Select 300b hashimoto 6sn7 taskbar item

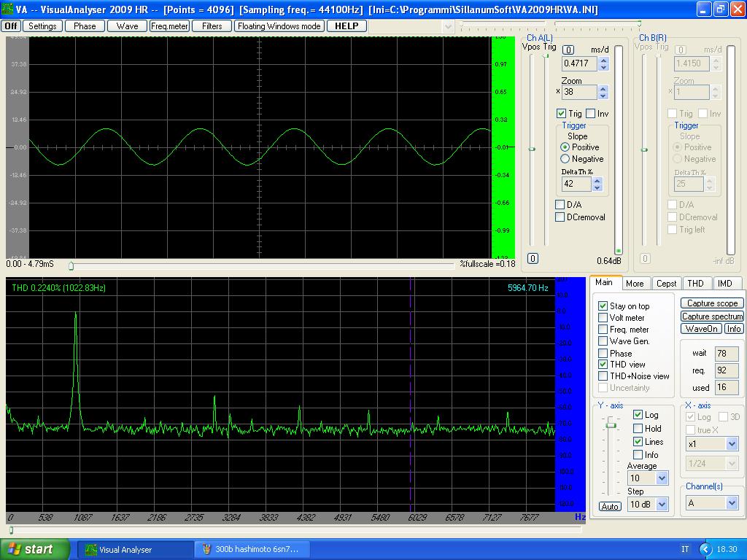tap(252, 550)
